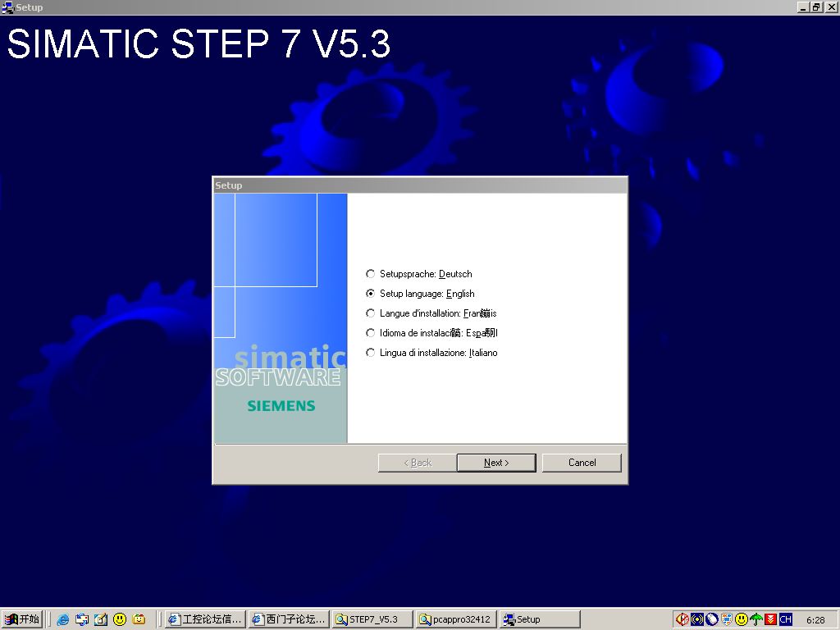Click the shield-like tray icon
Viewport: 840px width, 630px height.
[727, 620]
